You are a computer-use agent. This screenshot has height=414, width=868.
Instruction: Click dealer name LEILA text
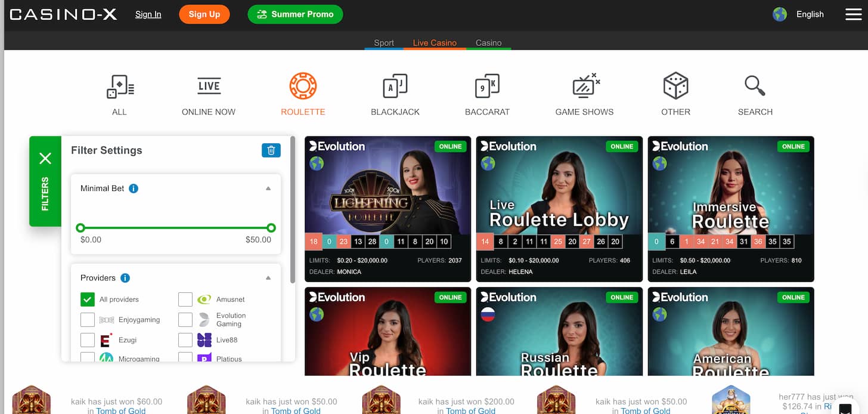[x=689, y=272]
